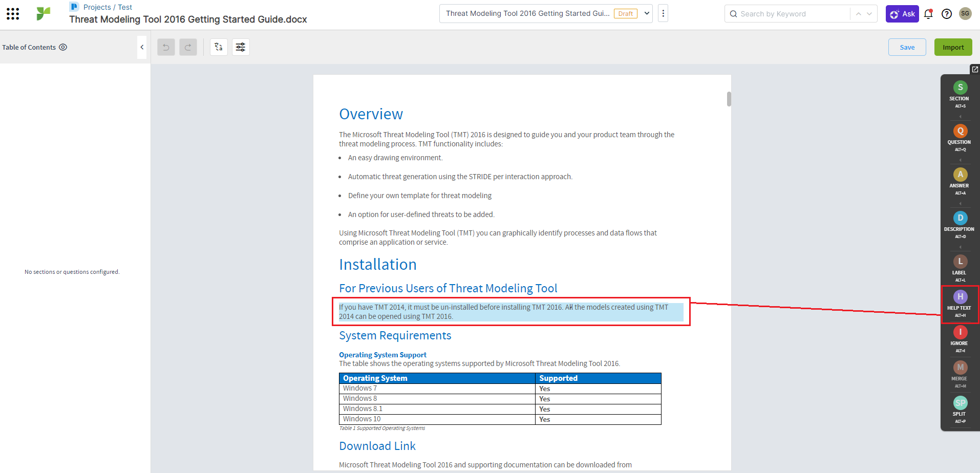Image resolution: width=980 pixels, height=473 pixels.
Task: Click the Supported column header
Action: (x=598, y=378)
